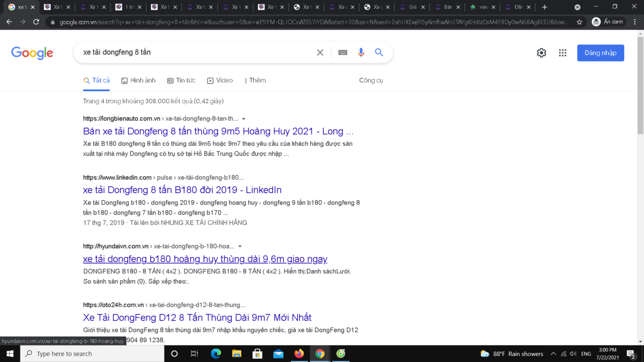Open 'xe tải Dongfeng 8 tấn B180 đời 2019 - LinkedIn'

click(182, 190)
